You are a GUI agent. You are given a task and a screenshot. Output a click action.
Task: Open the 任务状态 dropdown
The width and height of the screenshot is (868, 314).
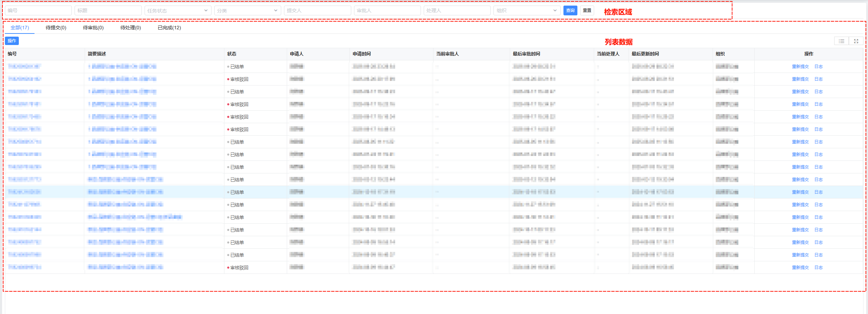178,10
